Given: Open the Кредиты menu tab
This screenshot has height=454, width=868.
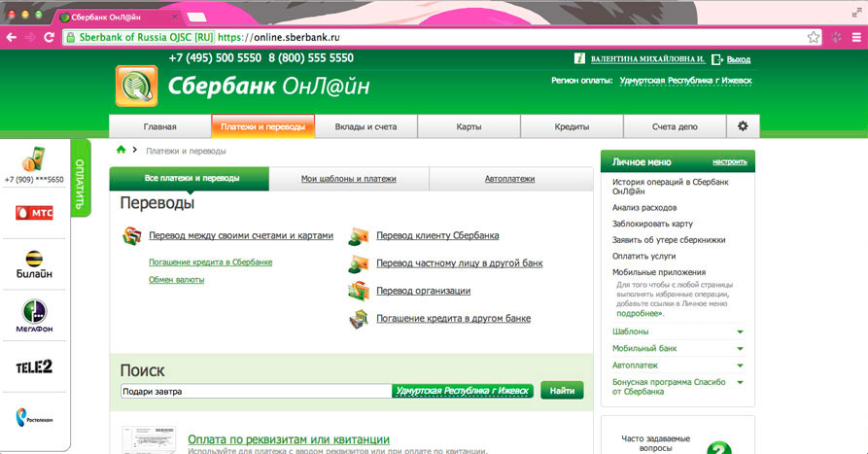Looking at the screenshot, I should 572,126.
